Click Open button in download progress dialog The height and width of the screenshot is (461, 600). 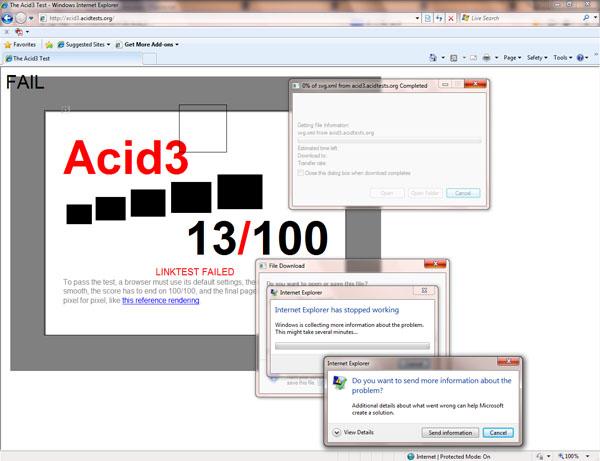point(387,193)
